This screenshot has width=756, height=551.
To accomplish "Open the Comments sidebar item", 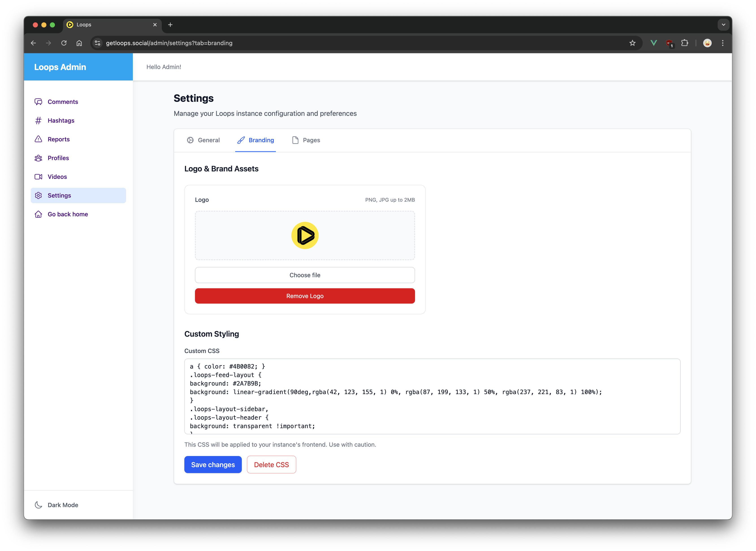I will (78, 102).
